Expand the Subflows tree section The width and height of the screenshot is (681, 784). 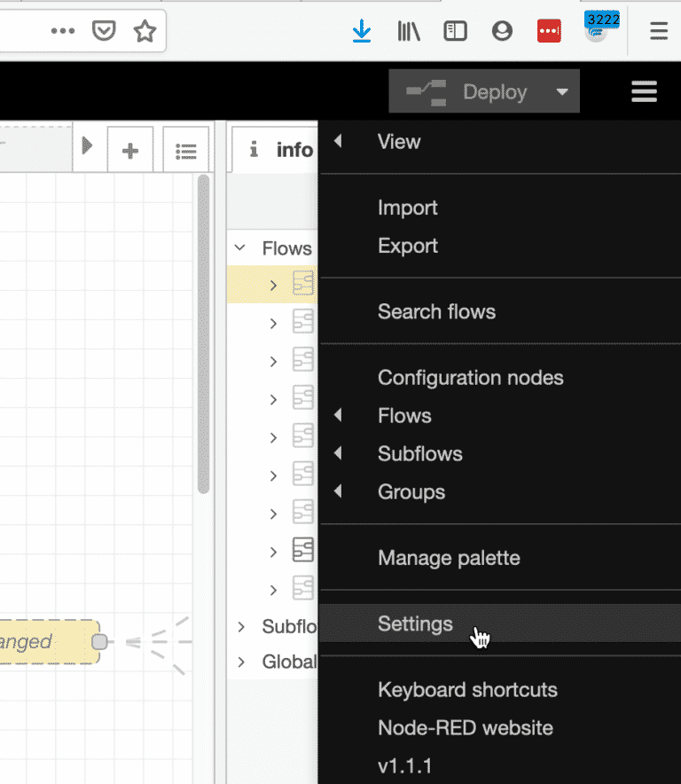[x=241, y=626]
